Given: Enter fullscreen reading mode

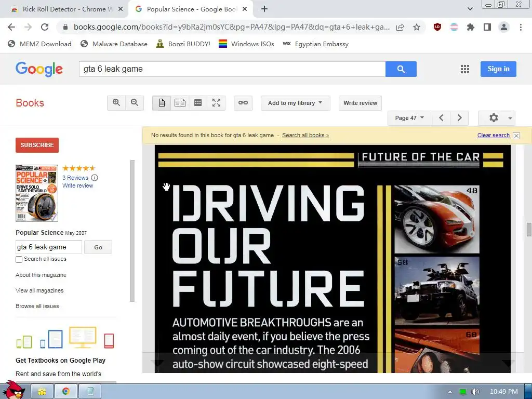Looking at the screenshot, I should pyautogui.click(x=216, y=102).
